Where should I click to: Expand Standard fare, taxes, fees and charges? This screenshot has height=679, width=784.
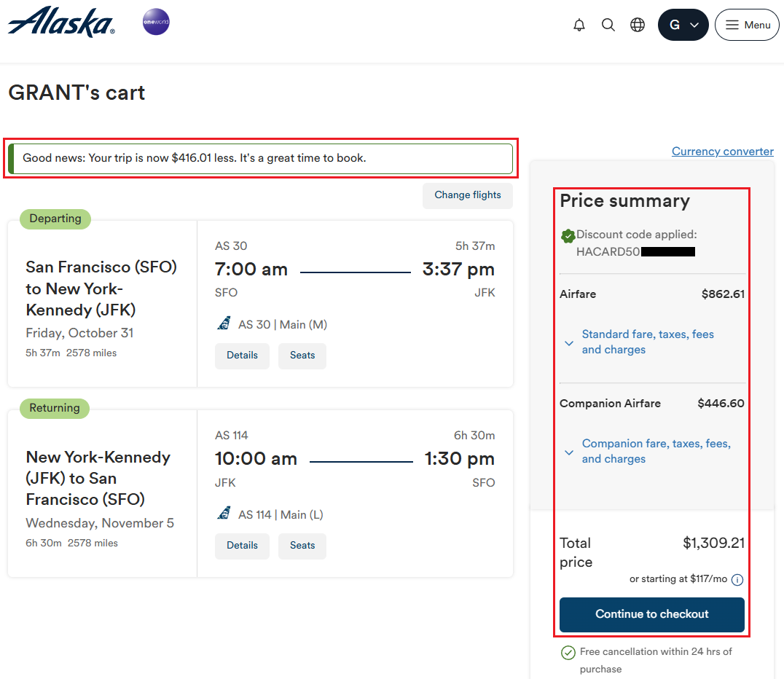tap(648, 342)
